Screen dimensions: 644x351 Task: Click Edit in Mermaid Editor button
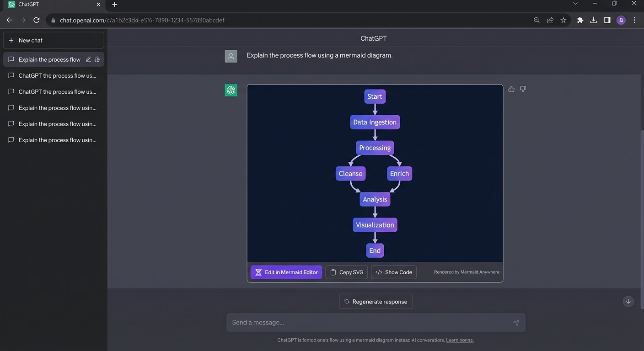tap(286, 272)
